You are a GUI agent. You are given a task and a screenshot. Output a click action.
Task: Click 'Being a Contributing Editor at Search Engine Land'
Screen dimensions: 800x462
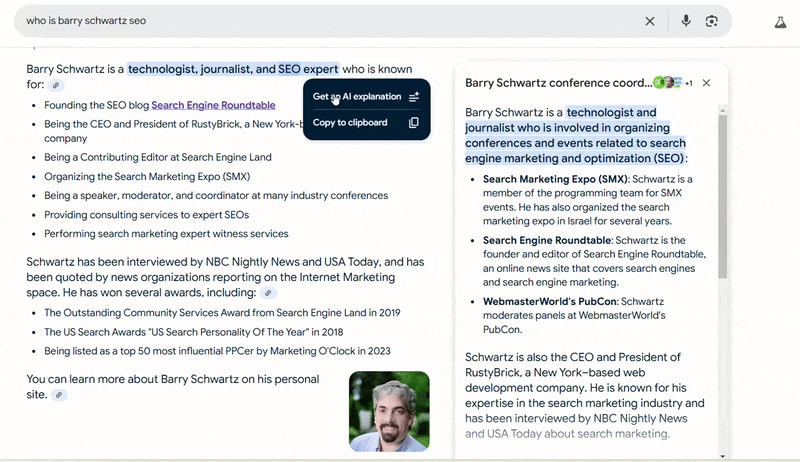tap(158, 157)
